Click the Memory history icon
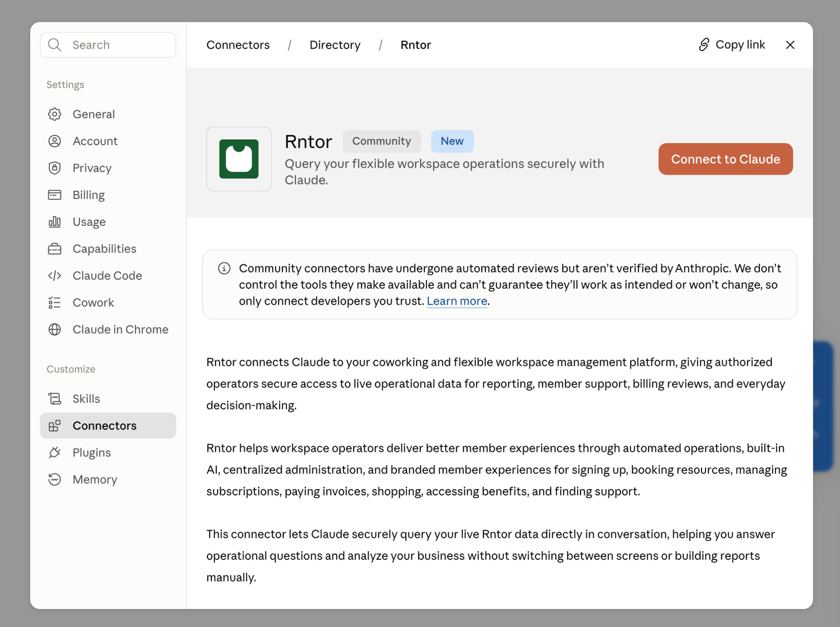Image resolution: width=840 pixels, height=627 pixels. pyautogui.click(x=55, y=479)
